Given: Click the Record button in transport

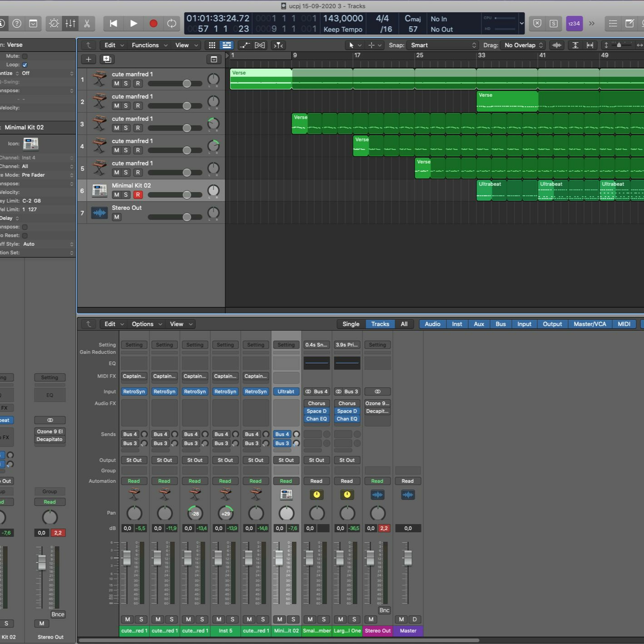Looking at the screenshot, I should 153,23.
